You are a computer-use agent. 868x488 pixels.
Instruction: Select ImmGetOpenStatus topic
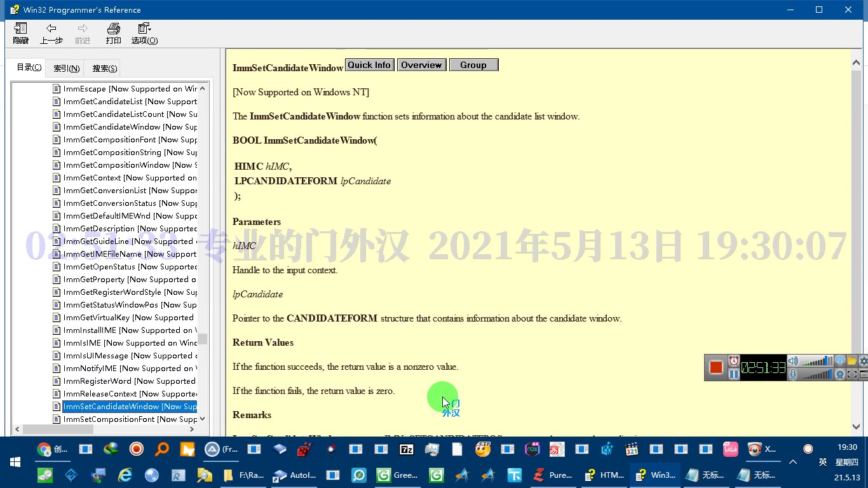[x=130, y=267]
